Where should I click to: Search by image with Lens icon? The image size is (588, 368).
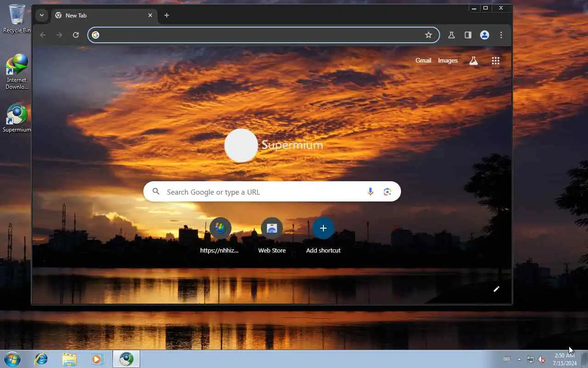click(x=387, y=192)
